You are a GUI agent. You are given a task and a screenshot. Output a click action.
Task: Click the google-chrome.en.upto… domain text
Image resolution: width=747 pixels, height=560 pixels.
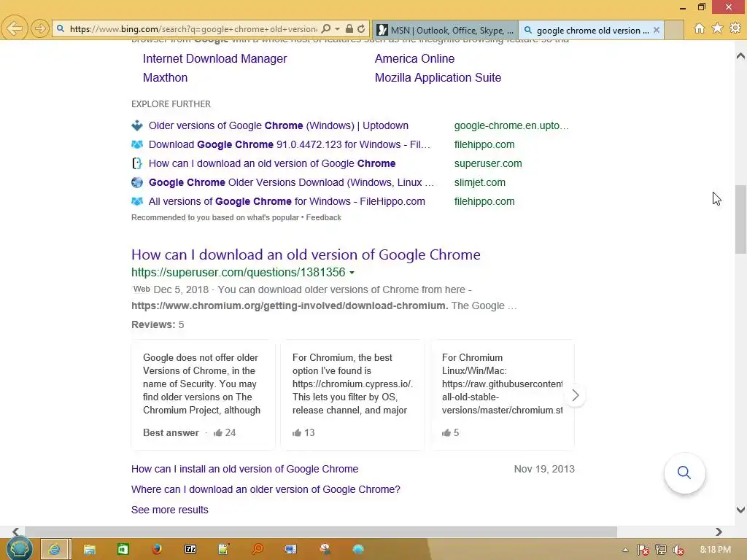511,125
